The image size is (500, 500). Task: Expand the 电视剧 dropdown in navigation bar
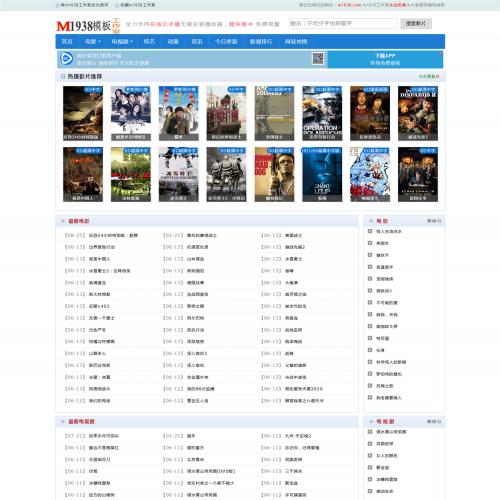click(122, 42)
